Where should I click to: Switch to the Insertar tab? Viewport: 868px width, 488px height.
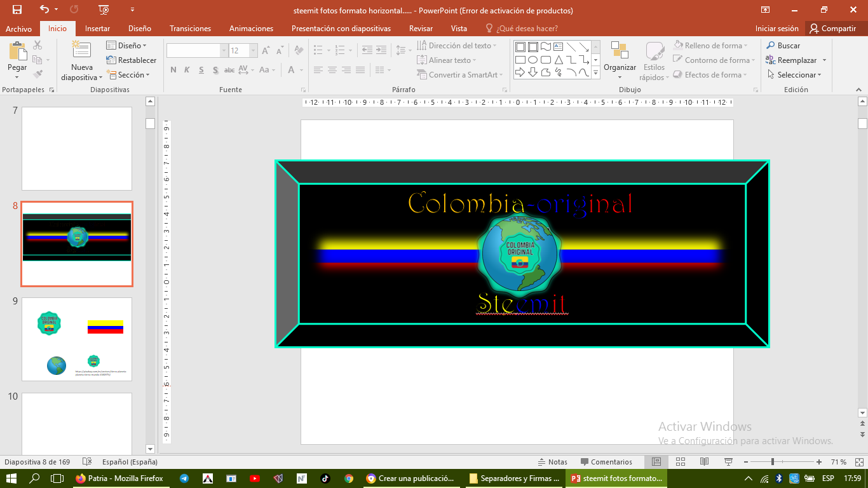coord(97,29)
